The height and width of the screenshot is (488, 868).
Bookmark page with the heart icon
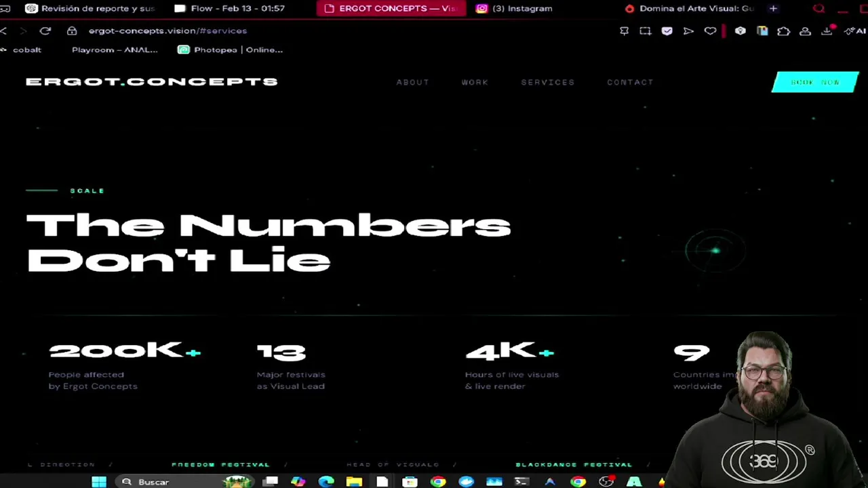tap(710, 31)
